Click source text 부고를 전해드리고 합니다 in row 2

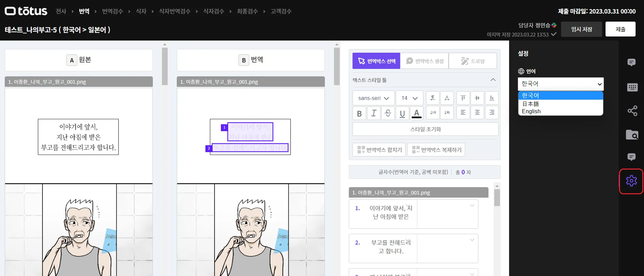coord(391,247)
